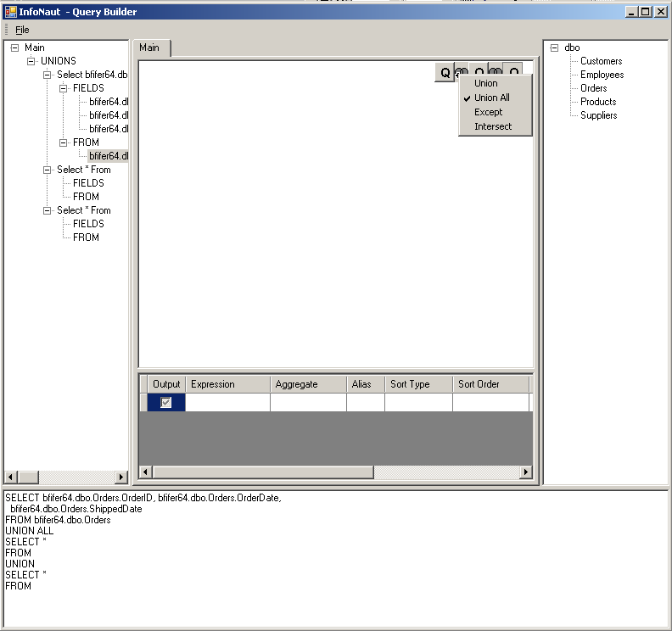Toggle the Output checkbox in the grid row
Screen dimensions: 672x631
166,403
